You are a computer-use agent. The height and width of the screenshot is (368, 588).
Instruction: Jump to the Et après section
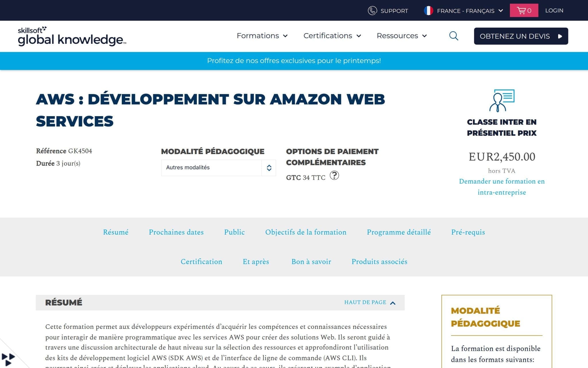tap(256, 261)
